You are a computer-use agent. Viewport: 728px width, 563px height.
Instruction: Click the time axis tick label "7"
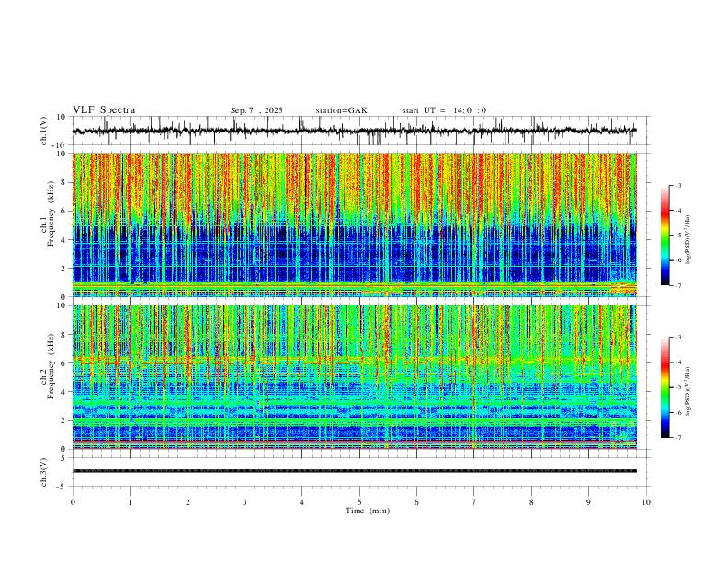(x=474, y=502)
